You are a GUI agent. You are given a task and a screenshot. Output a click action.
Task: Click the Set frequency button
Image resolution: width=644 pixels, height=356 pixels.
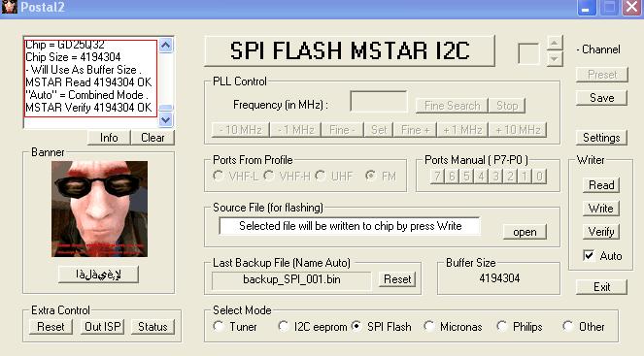[x=379, y=130]
